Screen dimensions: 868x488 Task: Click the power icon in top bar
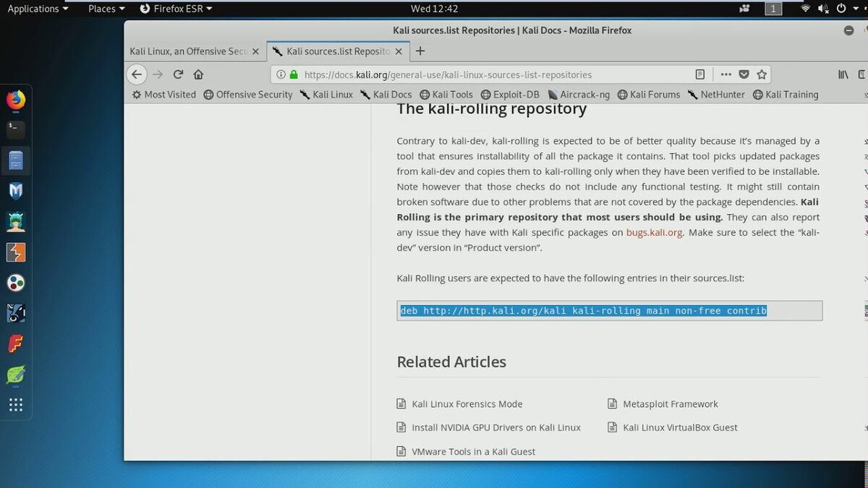[x=841, y=9]
